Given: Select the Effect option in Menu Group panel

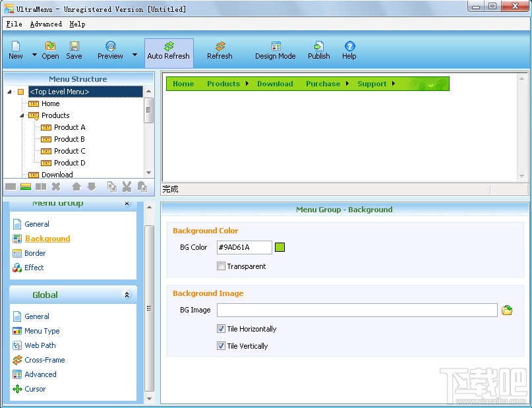Looking at the screenshot, I should tap(33, 268).
